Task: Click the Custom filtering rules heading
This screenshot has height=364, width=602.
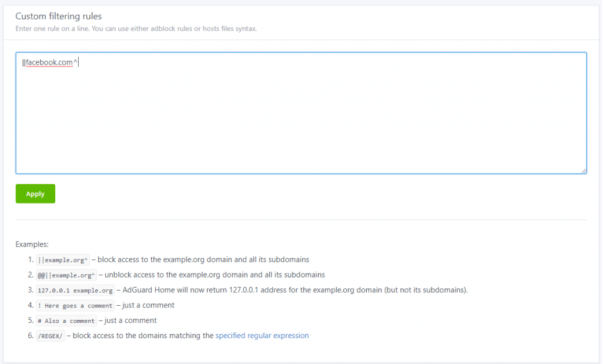Action: pos(58,16)
